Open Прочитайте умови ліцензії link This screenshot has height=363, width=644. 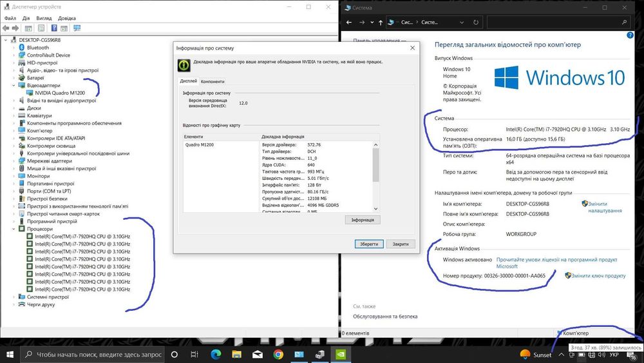point(556,262)
